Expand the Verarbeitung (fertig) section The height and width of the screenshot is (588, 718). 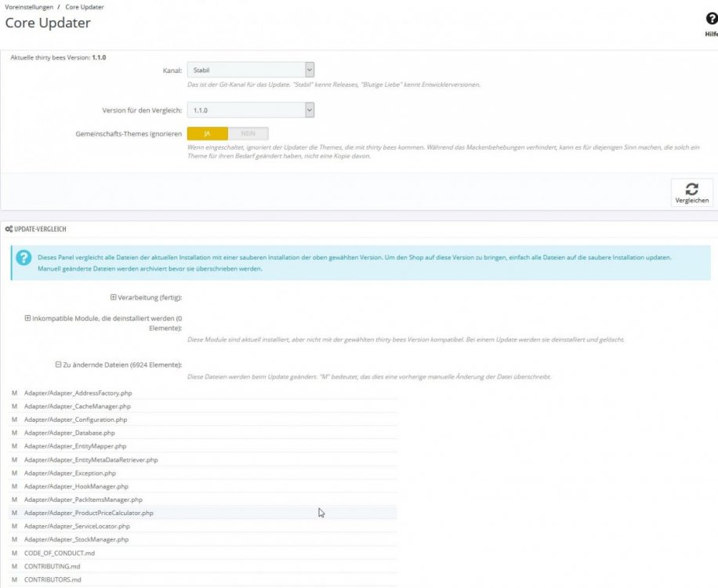pos(114,297)
